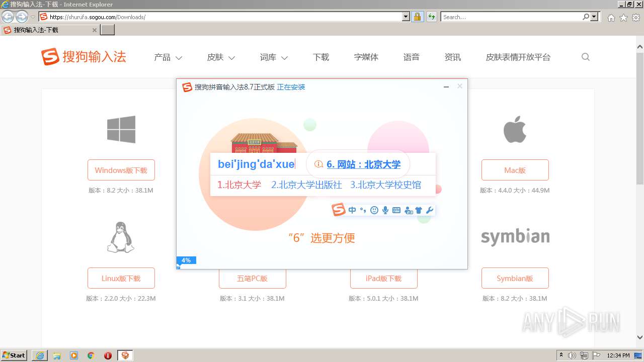
Task: Click the scrollbar up arrow
Action: (639, 47)
